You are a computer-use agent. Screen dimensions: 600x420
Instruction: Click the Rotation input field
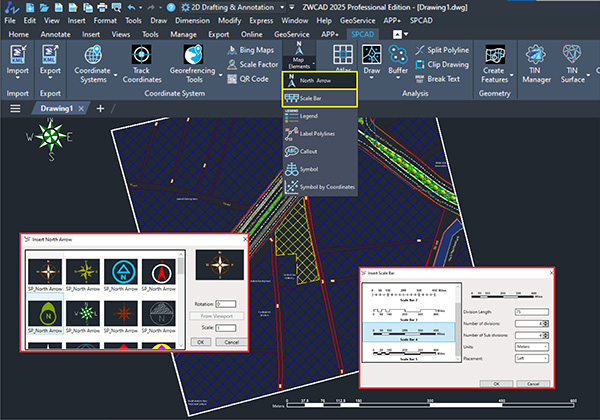click(x=224, y=303)
